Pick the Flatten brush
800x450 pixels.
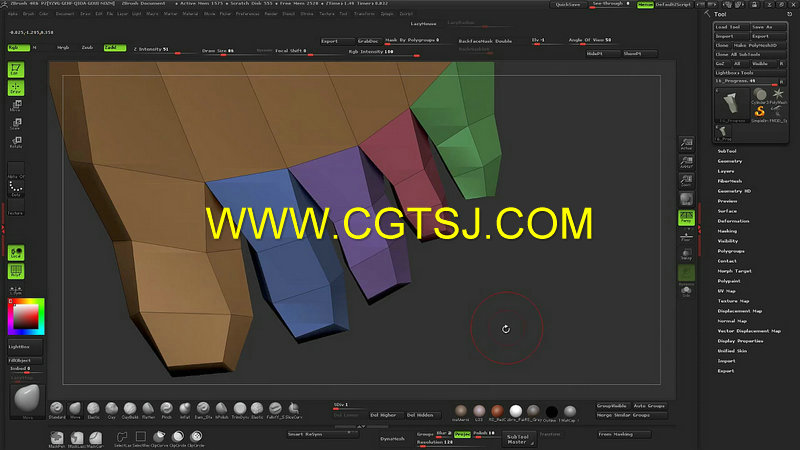[x=148, y=410]
